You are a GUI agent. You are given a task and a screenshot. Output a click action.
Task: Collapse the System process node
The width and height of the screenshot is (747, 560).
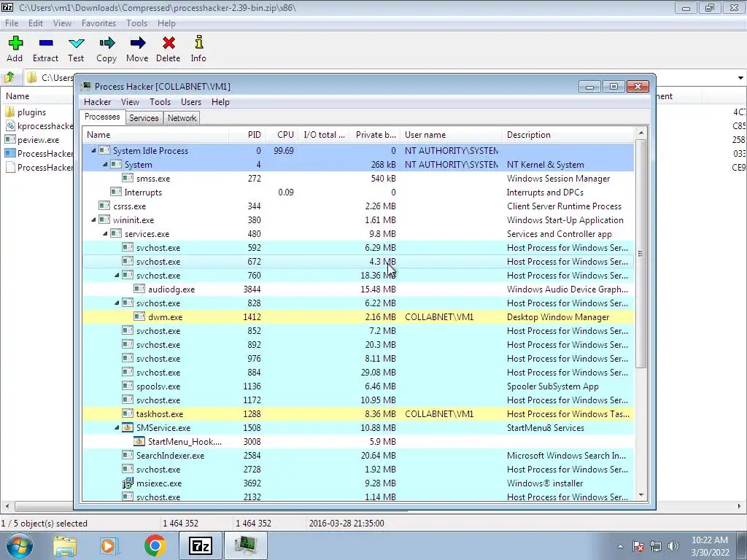tap(105, 164)
